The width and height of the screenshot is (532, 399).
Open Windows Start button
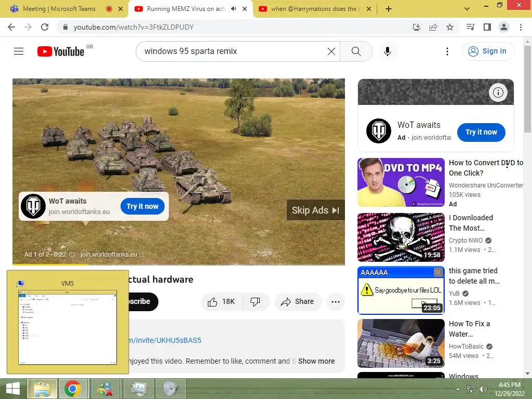click(x=12, y=389)
